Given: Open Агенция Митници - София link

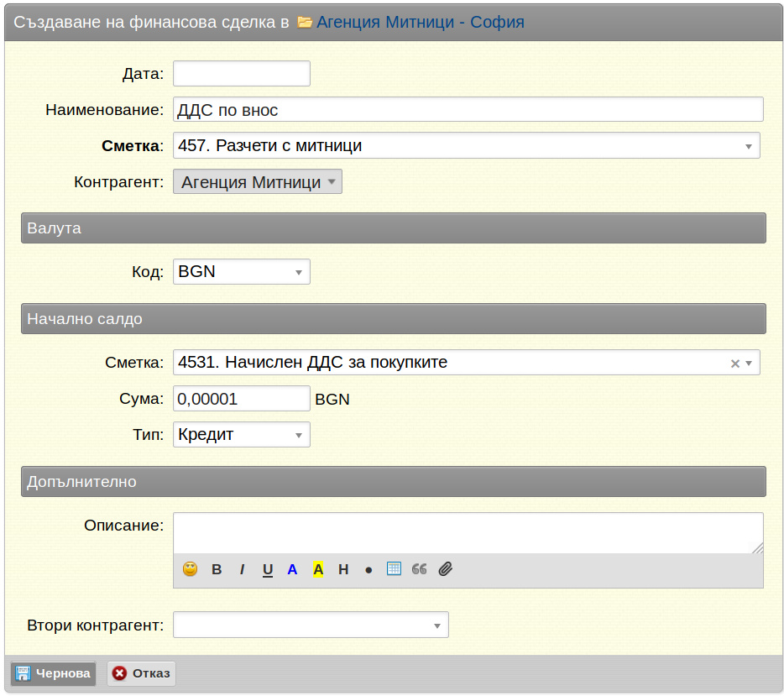Looking at the screenshot, I should (x=420, y=22).
